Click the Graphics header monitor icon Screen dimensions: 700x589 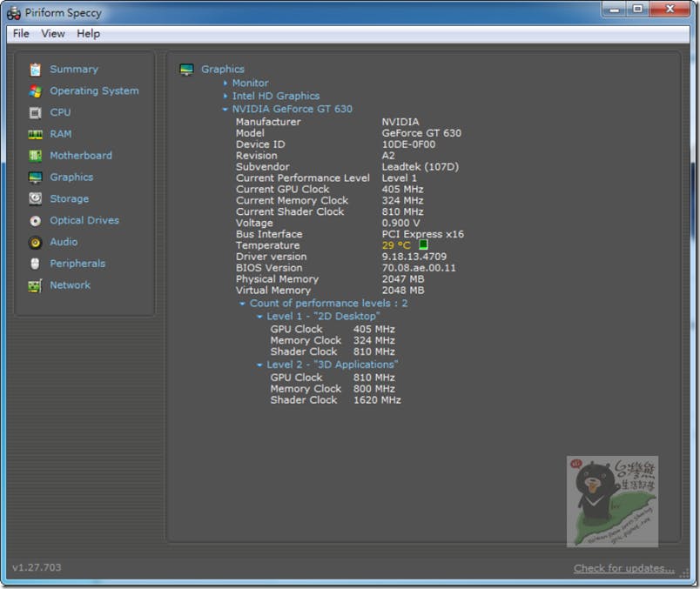(x=186, y=70)
